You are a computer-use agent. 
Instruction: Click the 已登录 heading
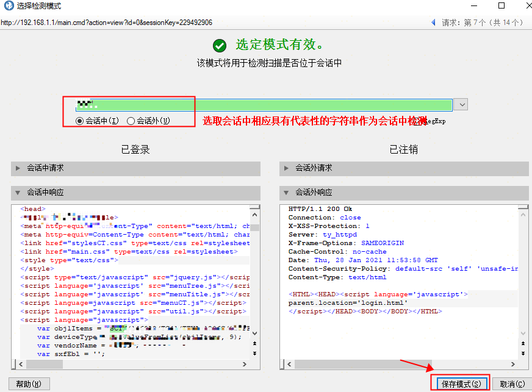135,149
